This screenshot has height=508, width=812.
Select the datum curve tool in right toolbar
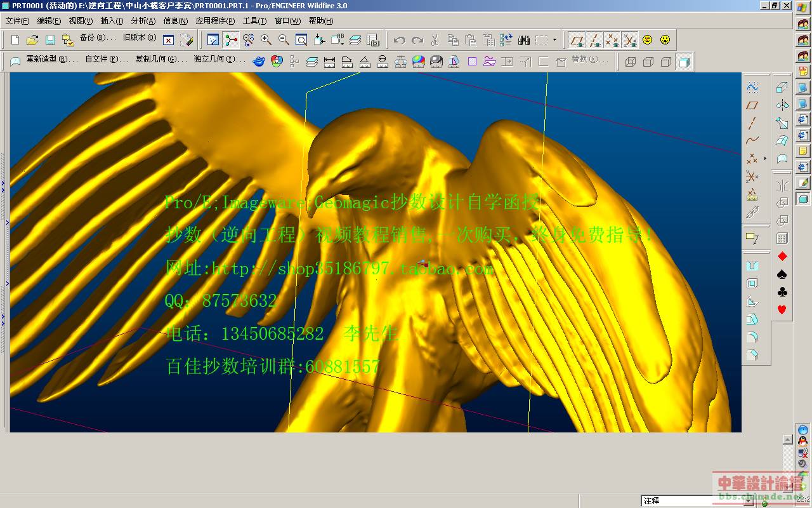click(752, 141)
